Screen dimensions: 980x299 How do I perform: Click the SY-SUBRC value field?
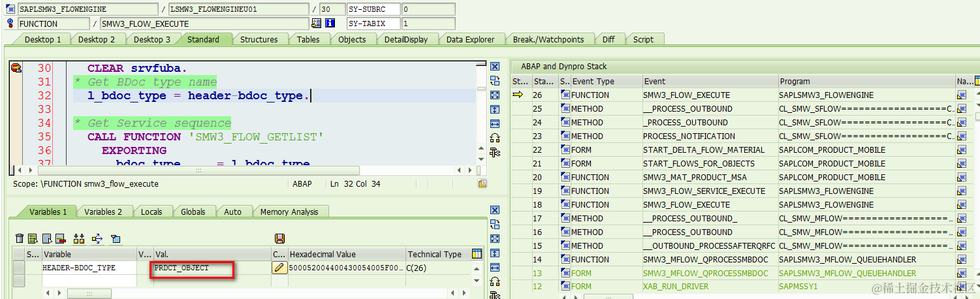pos(428,9)
